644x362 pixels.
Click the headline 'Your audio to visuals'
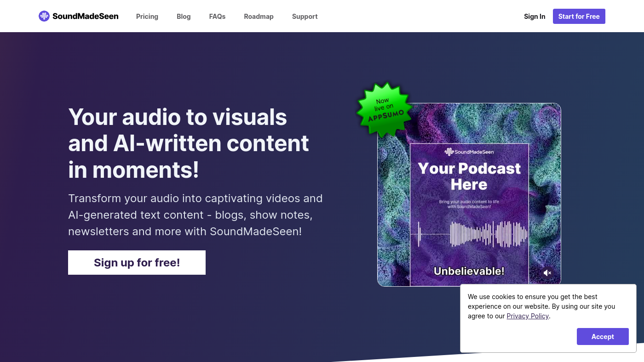click(x=178, y=117)
